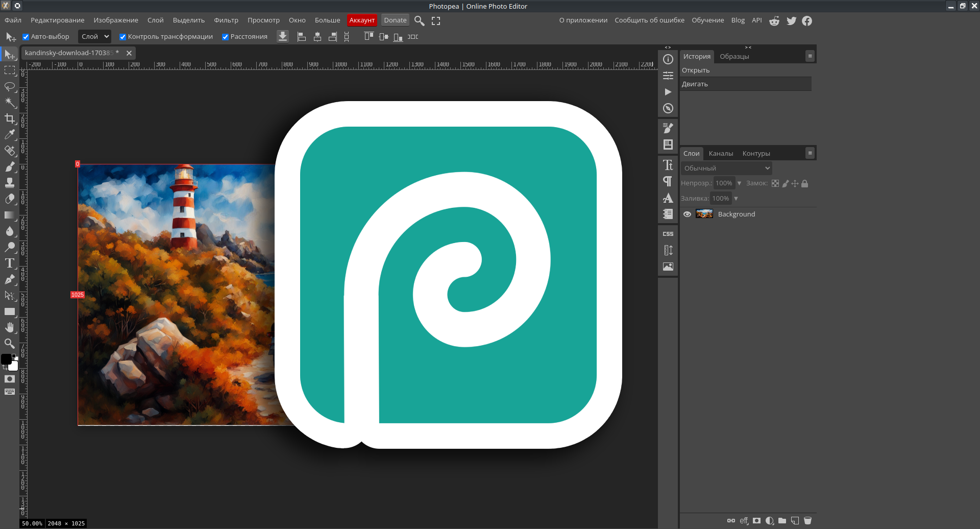
Task: Align top edges icon in options bar
Action: point(369,37)
